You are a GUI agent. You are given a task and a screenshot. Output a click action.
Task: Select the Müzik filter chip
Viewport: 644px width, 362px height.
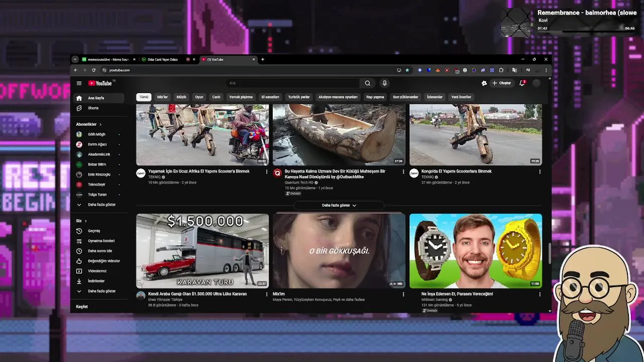click(181, 97)
